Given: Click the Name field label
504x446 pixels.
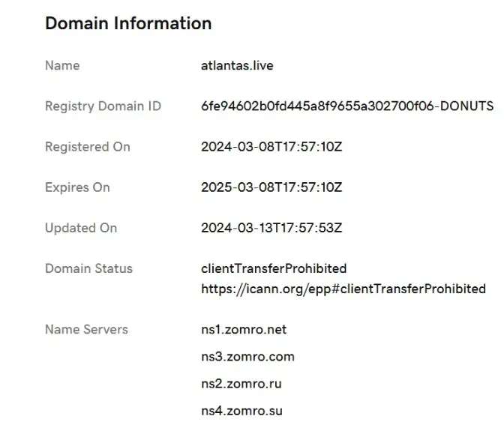Looking at the screenshot, I should click(62, 65).
